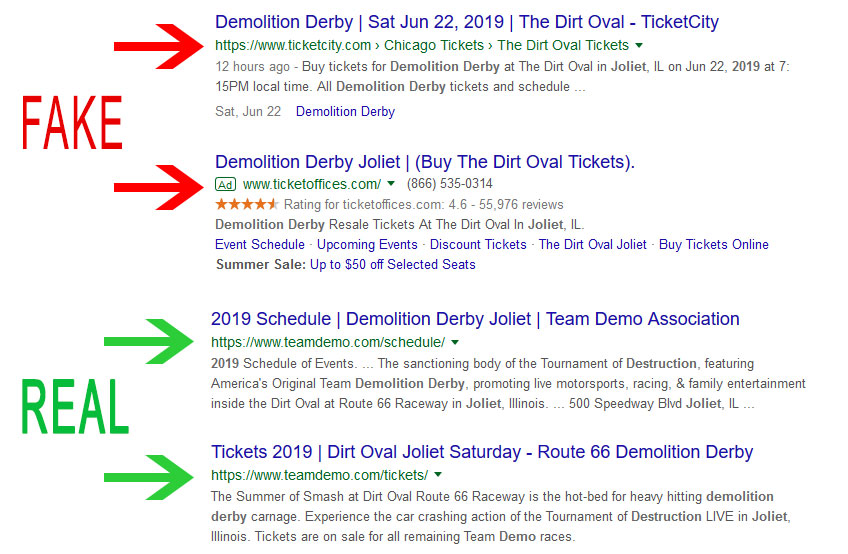
Task: Click the green REAL label
Action: pos(75,406)
